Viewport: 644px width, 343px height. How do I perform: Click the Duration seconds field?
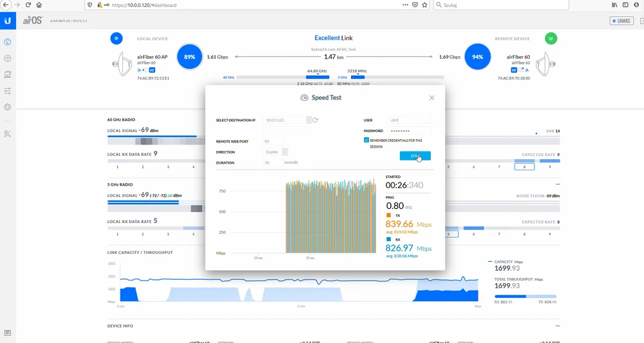click(x=273, y=163)
